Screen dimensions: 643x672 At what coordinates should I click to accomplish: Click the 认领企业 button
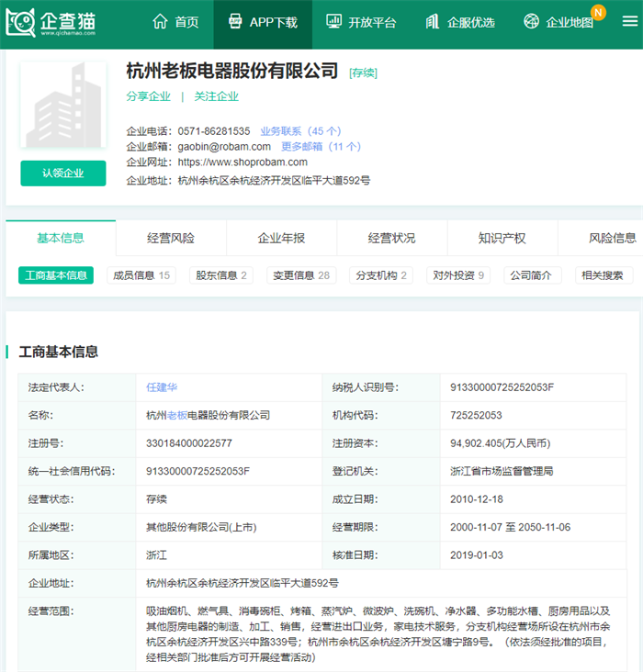63,174
